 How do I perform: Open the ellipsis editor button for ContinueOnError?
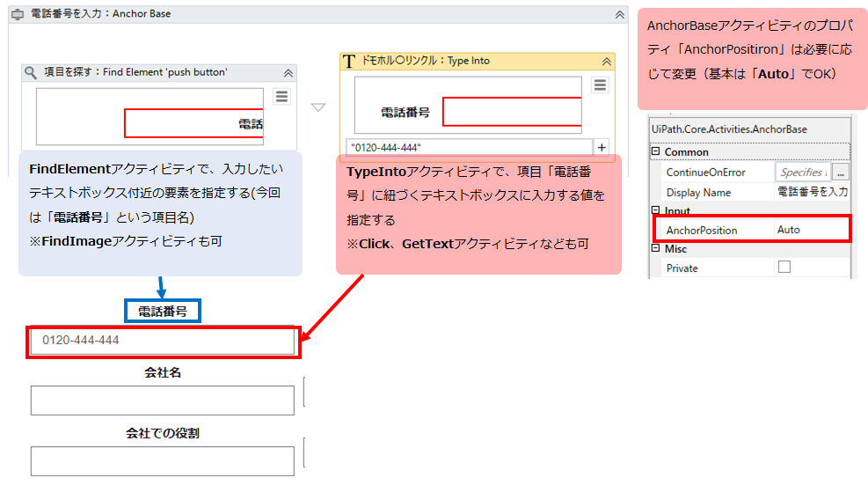[841, 173]
